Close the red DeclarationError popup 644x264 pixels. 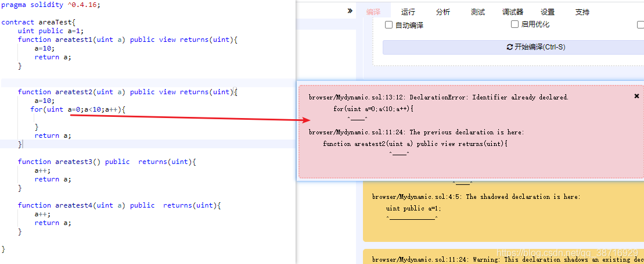coord(636,96)
